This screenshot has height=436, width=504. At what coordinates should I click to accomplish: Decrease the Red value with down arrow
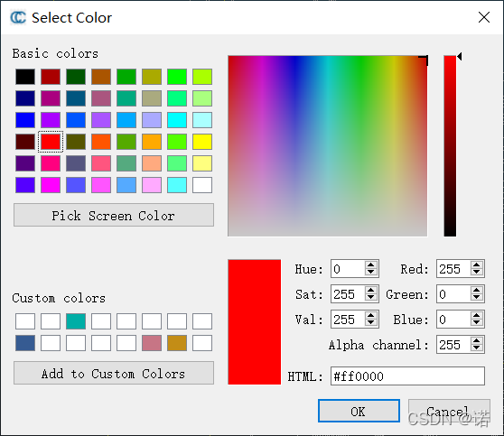click(476, 272)
